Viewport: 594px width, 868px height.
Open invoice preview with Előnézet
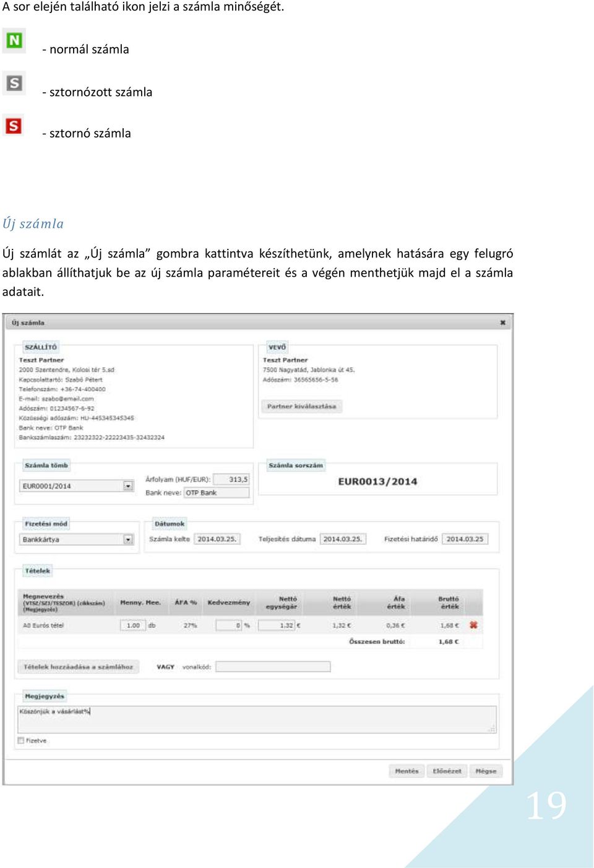[x=447, y=771]
